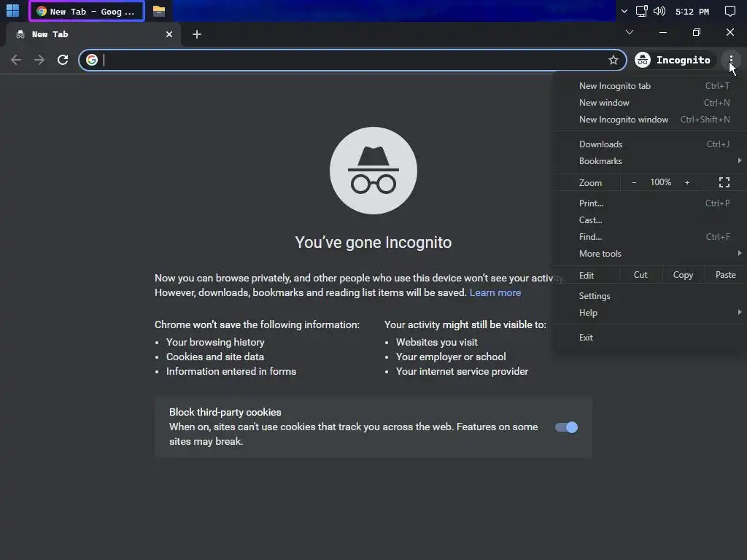Focus the address bar input
The height and width of the screenshot is (560, 747).
tap(353, 60)
